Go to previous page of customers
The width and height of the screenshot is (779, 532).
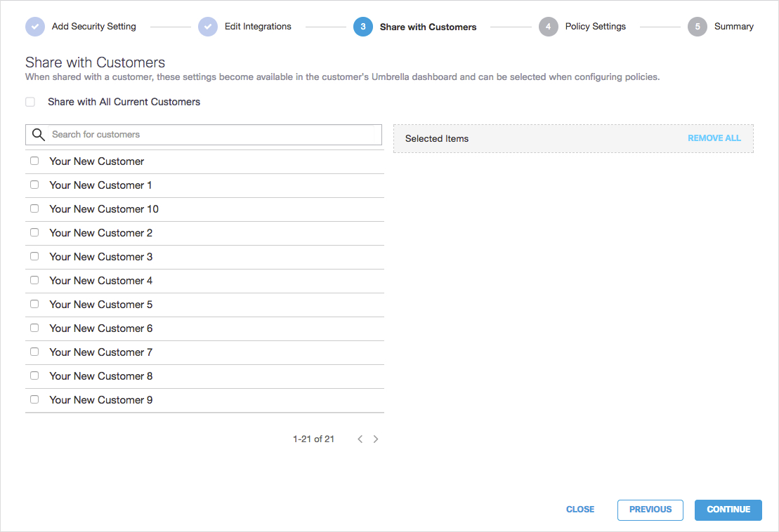click(360, 439)
